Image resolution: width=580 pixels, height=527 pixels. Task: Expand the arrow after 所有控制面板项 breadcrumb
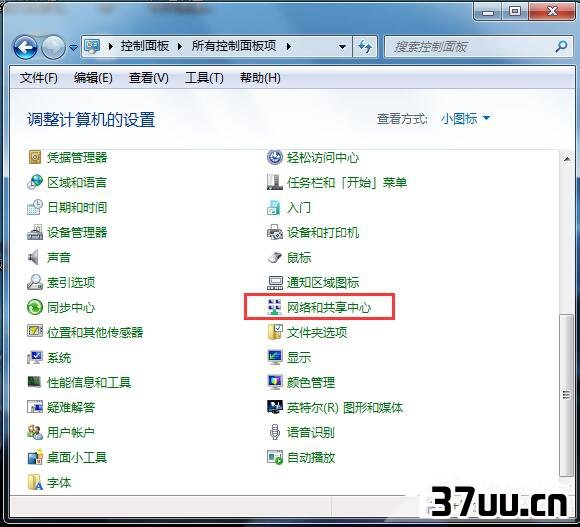coord(289,47)
